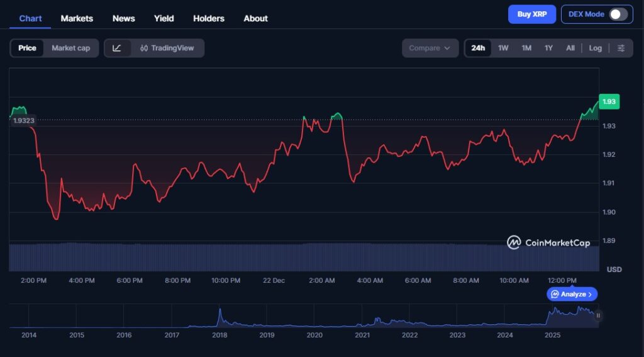The height and width of the screenshot is (357, 644).
Task: Switch to TradingView chart mode
Action: point(167,48)
